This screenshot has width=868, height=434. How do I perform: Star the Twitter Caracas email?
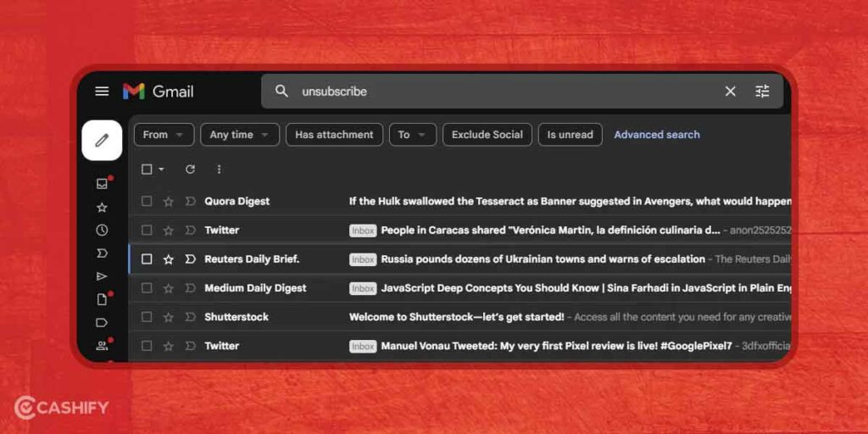coord(169,231)
